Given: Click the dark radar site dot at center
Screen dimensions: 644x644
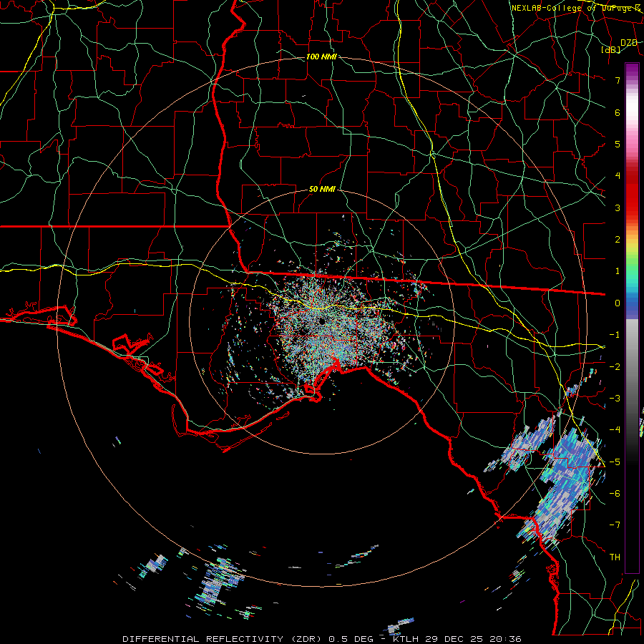Looking at the screenshot, I should point(321,321).
